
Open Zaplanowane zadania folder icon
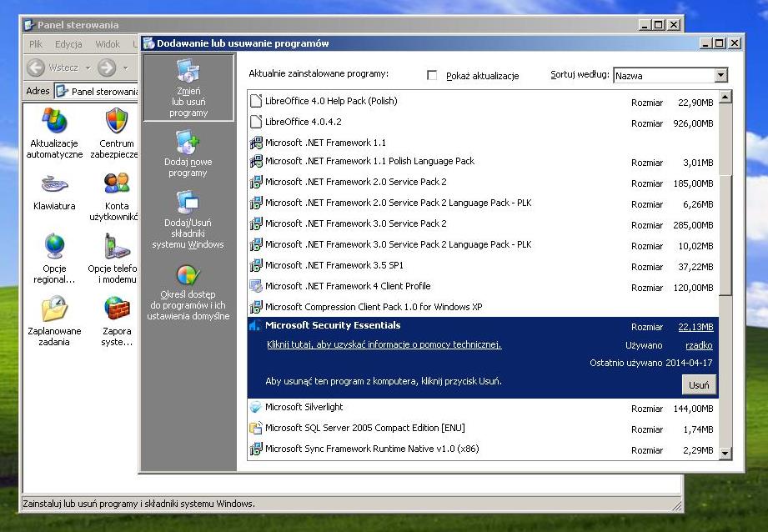click(54, 309)
